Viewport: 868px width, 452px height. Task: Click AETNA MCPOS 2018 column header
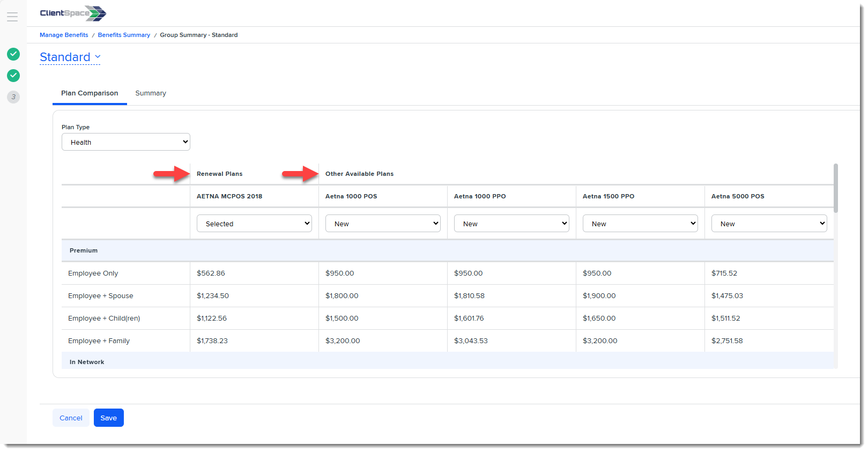tap(229, 196)
